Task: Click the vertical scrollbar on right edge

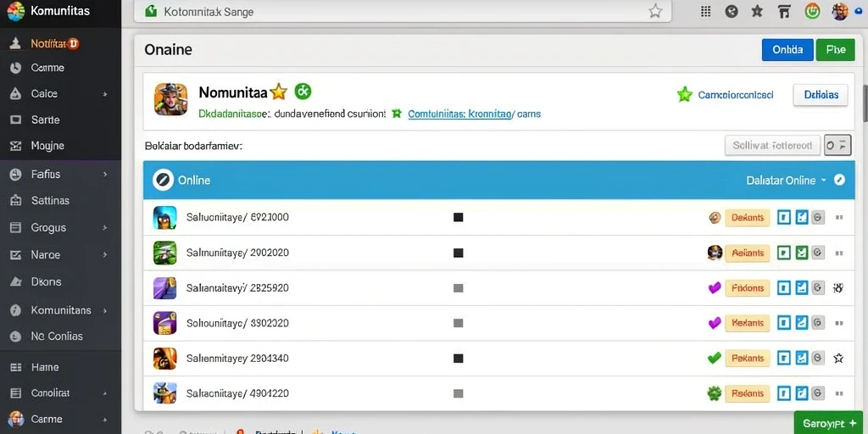Action: click(x=865, y=103)
